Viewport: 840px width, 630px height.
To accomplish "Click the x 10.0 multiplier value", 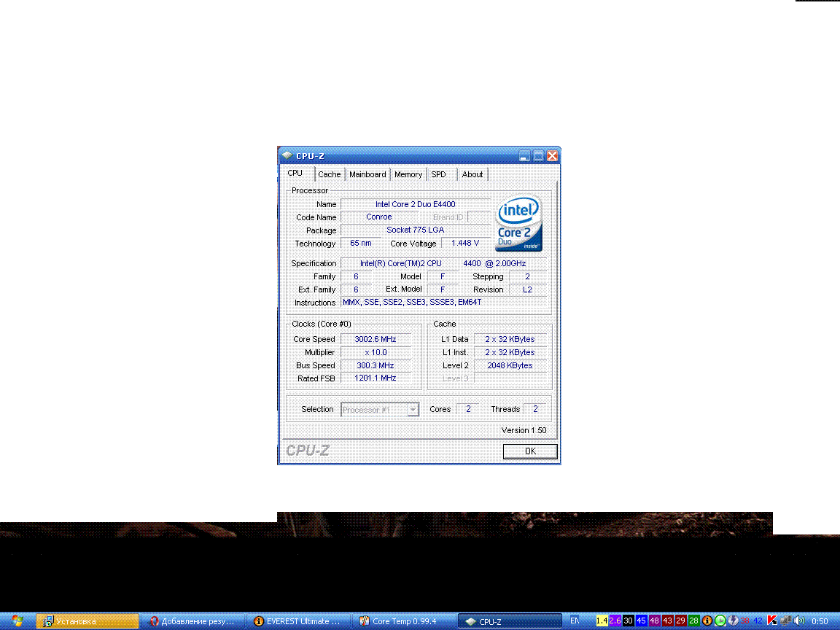I will pos(376,352).
